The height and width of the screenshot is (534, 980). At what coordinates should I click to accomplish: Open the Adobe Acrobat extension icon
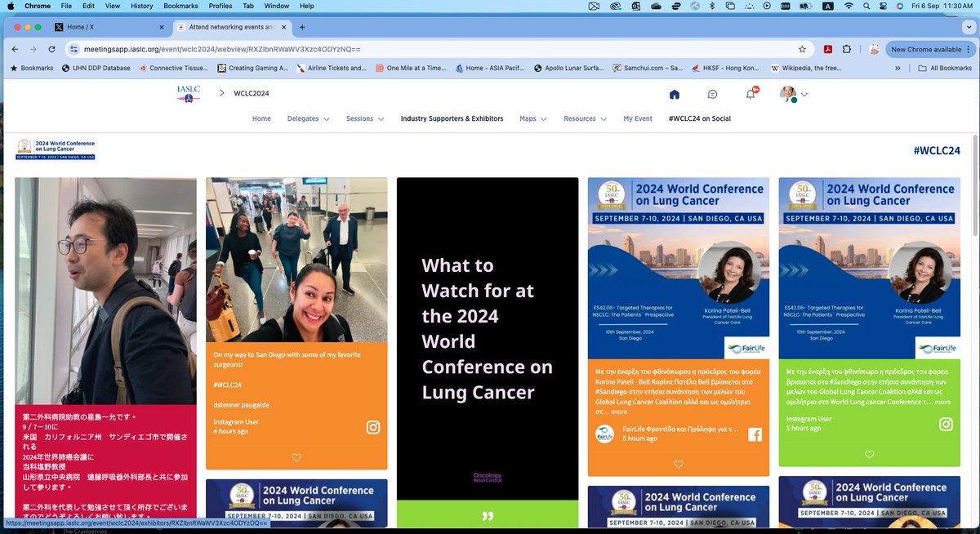[x=827, y=49]
